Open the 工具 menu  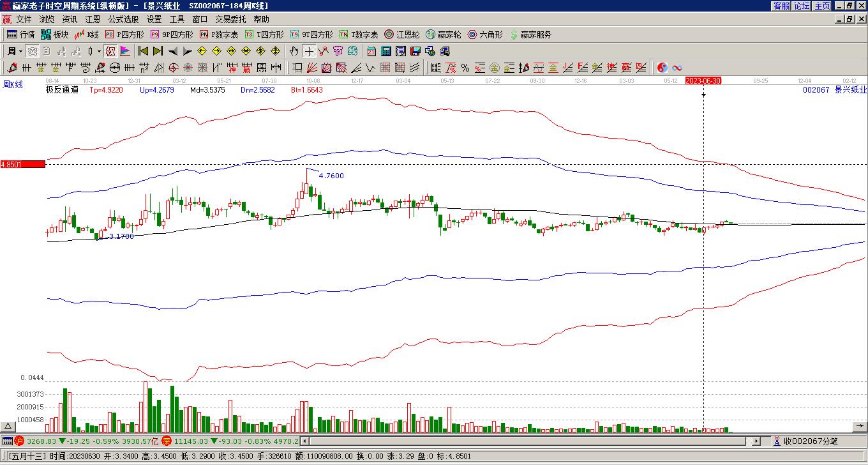[x=177, y=20]
